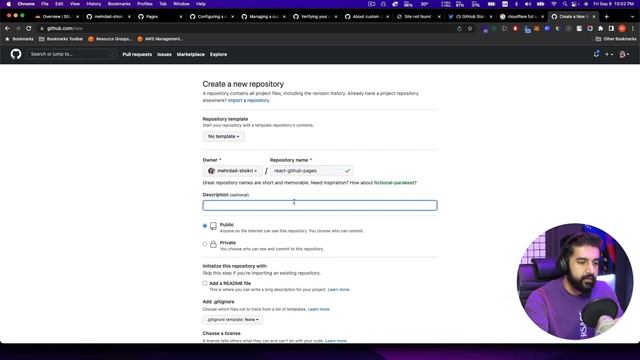Select the Private visibility radio button
This screenshot has width=640, height=360.
(205, 244)
